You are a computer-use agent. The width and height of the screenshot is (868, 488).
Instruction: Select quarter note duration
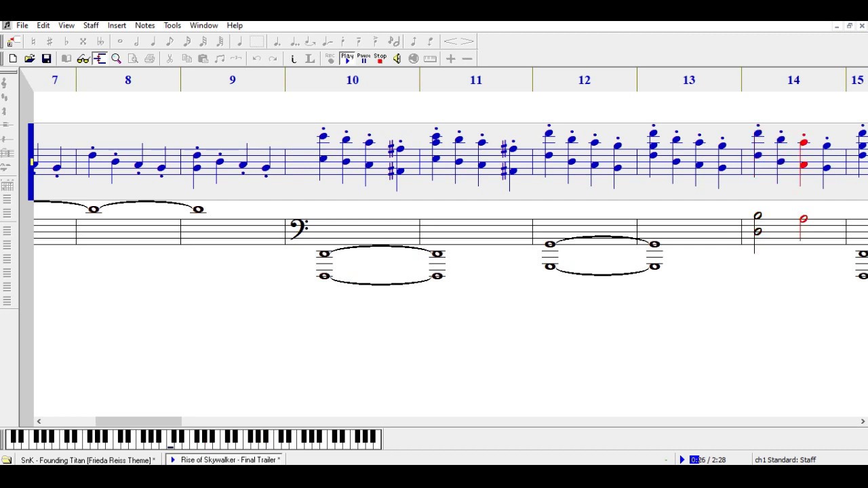153,41
